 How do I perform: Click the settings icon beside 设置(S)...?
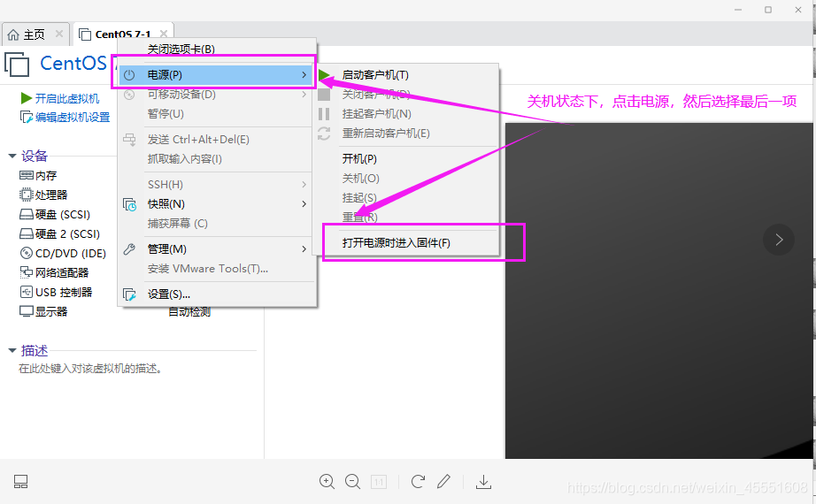click(x=129, y=294)
